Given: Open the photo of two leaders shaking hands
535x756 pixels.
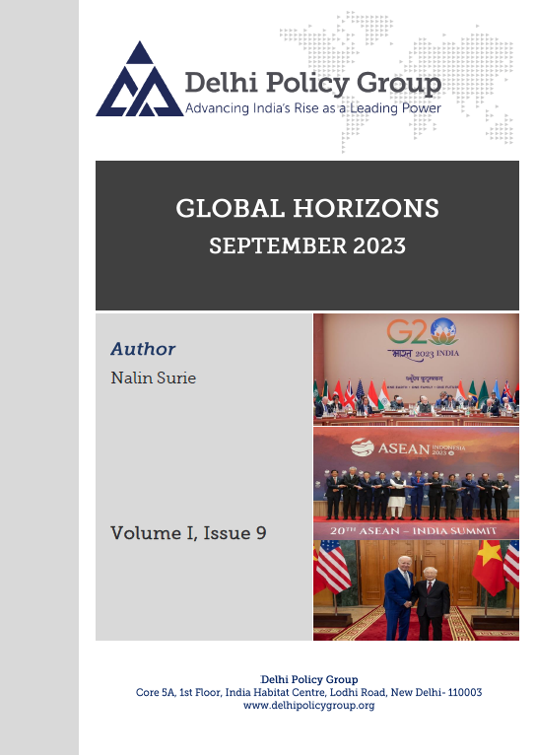Looking at the screenshot, I should tap(416, 590).
